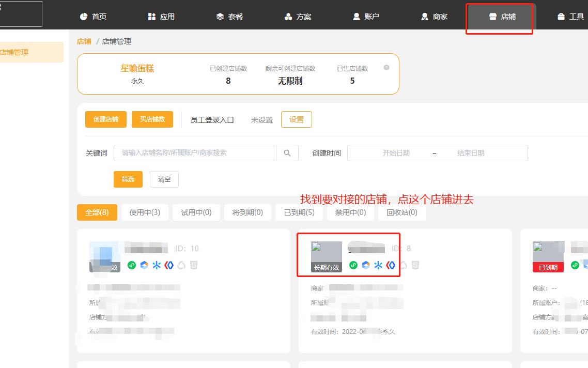
Task: Click the H5 icon on store ID 10
Action: point(194,265)
